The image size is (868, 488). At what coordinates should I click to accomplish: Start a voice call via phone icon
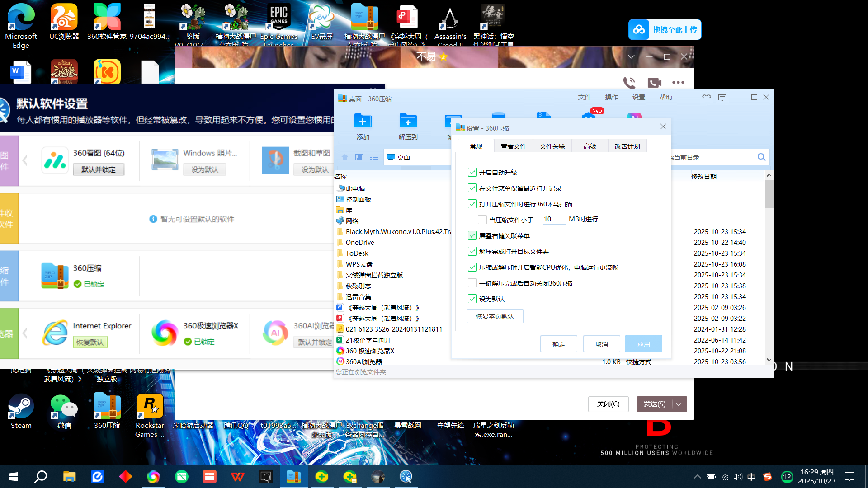(x=629, y=82)
